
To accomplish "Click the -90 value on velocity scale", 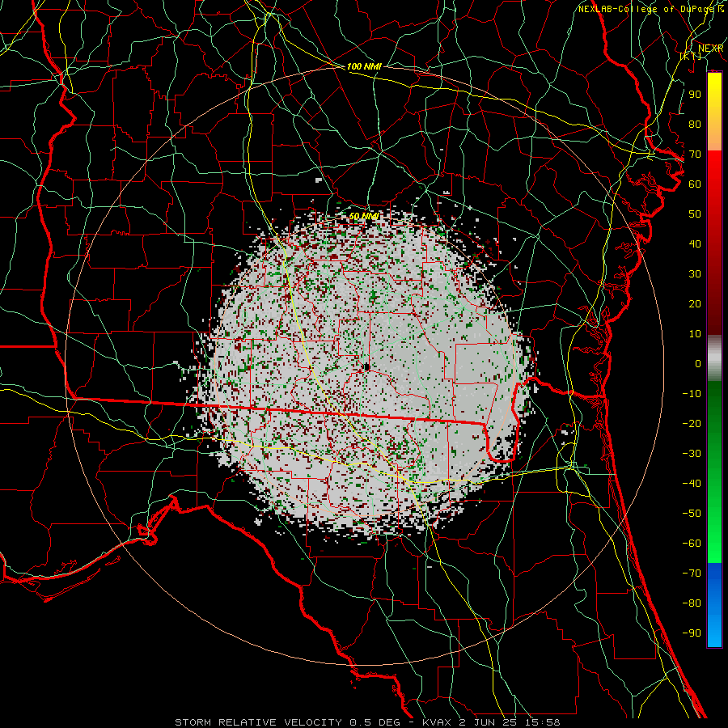I will coord(692,633).
